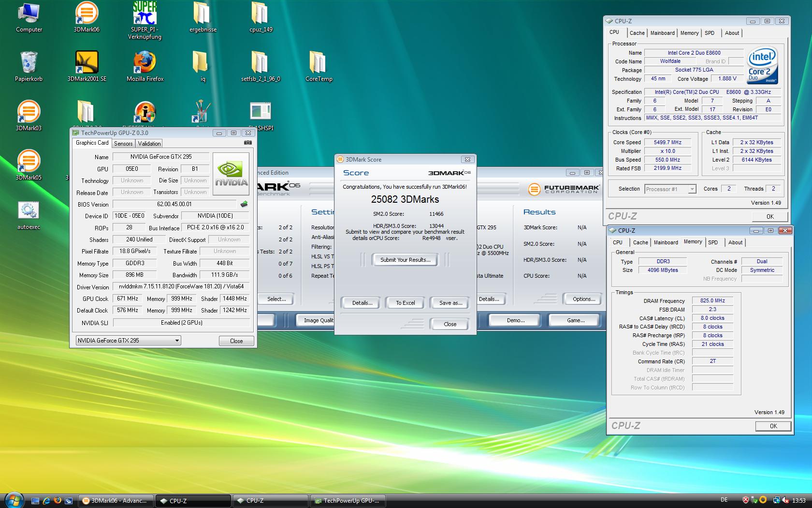Open About tab in lower CPU-Z window
812x508 pixels.
click(735, 242)
